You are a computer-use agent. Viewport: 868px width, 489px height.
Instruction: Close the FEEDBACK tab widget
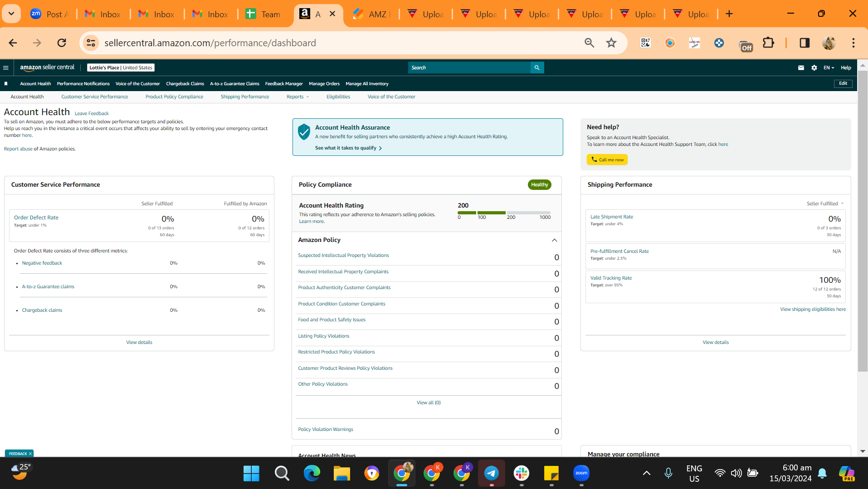(30, 454)
